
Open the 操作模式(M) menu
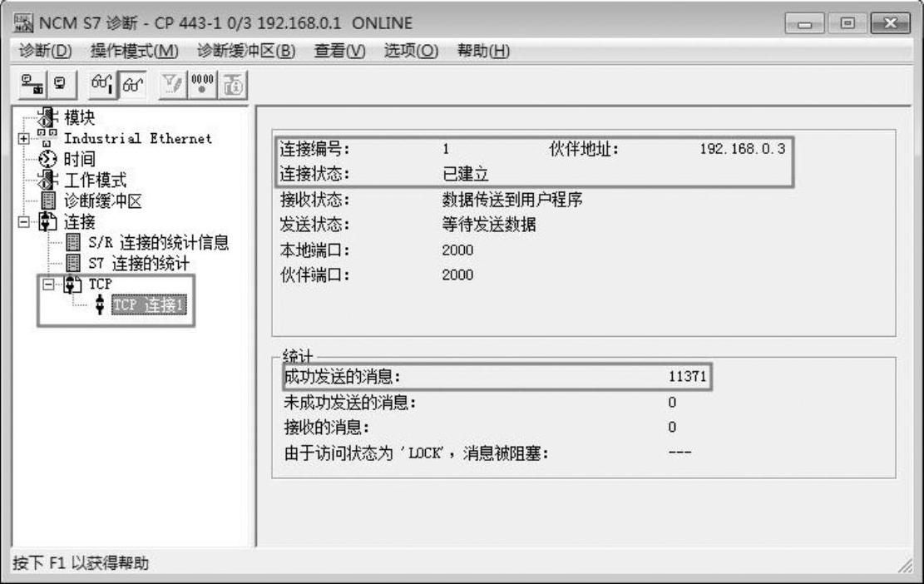[x=135, y=51]
